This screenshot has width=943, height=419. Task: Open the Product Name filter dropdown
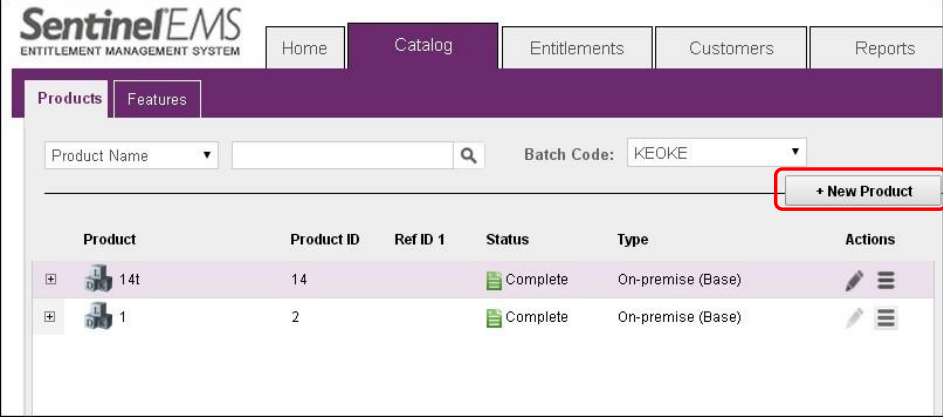132,156
